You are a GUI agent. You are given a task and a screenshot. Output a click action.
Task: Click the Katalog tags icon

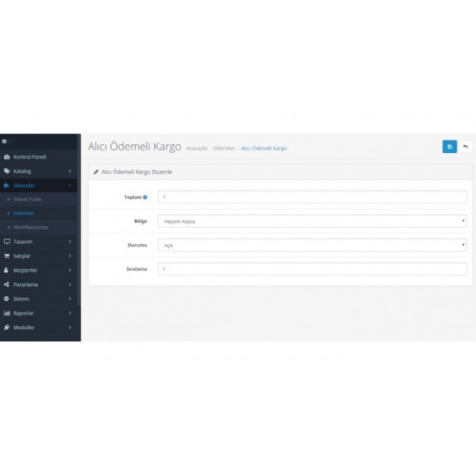point(6,171)
